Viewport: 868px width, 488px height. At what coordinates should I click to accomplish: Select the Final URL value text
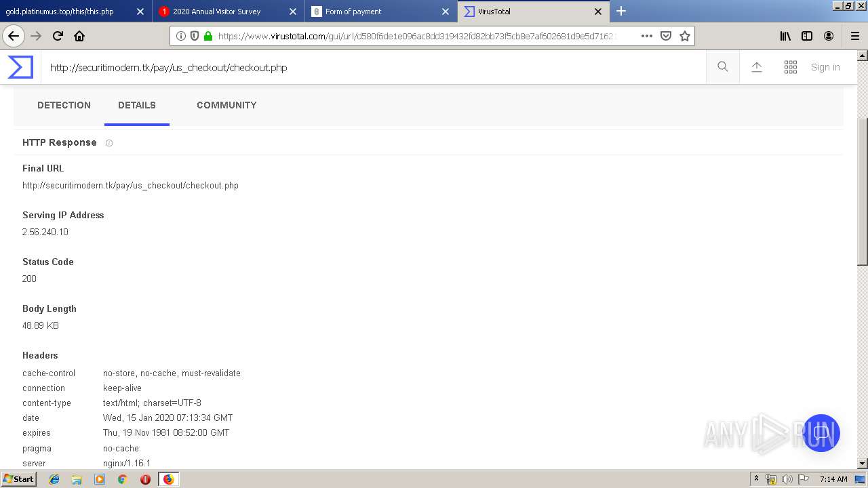tap(130, 185)
